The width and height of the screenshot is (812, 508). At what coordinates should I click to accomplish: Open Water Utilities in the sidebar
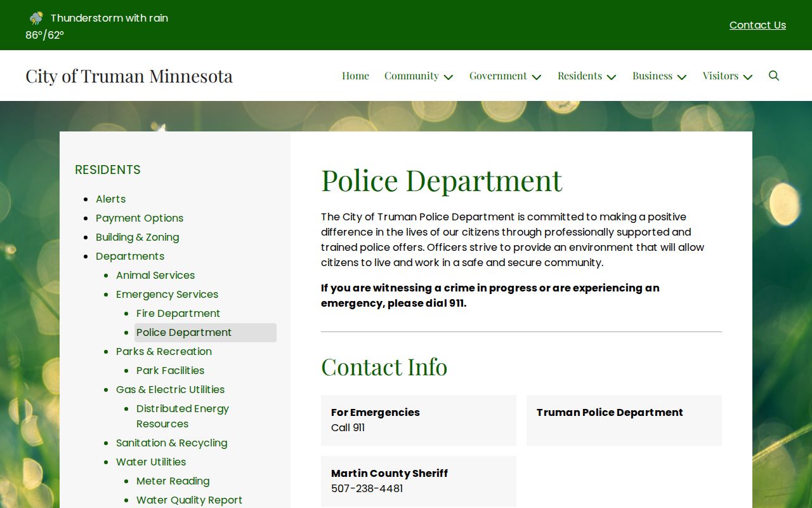pos(151,462)
